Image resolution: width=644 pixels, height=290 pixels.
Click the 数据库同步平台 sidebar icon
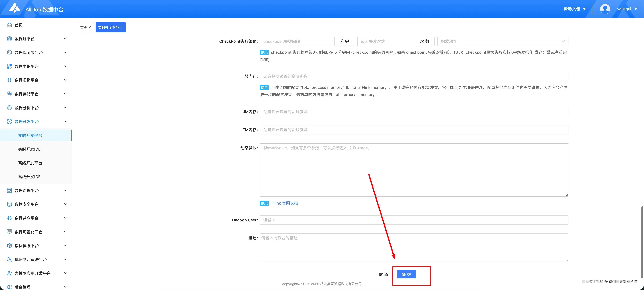pyautogui.click(x=9, y=52)
